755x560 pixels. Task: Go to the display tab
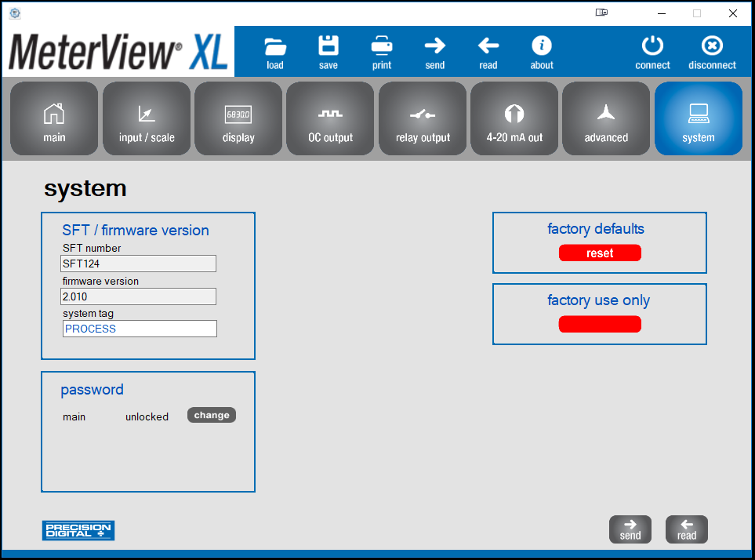click(x=238, y=118)
